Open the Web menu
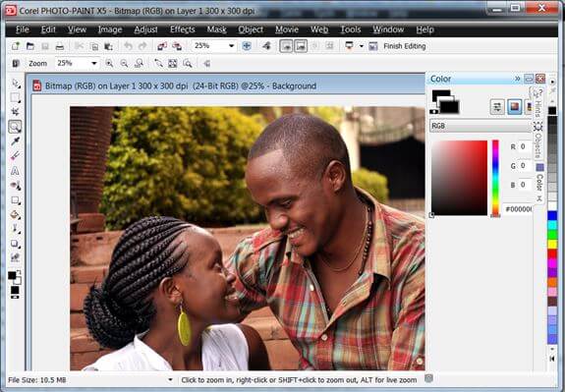 pos(319,29)
